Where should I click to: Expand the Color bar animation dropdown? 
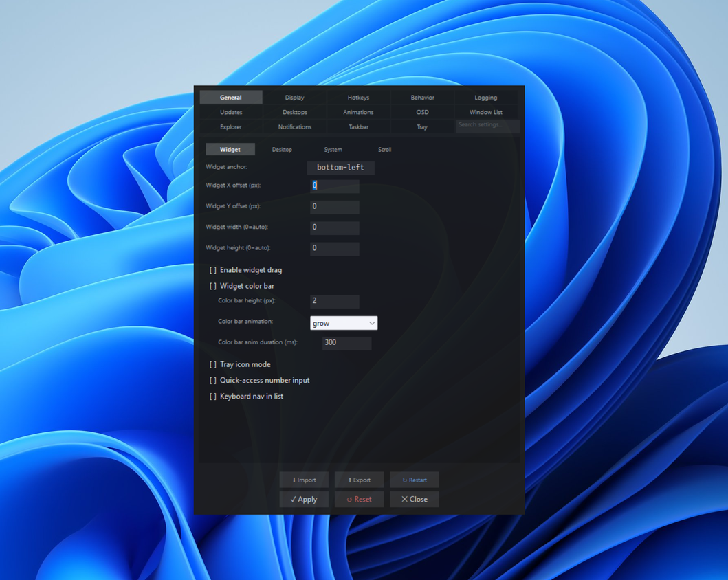coord(344,323)
